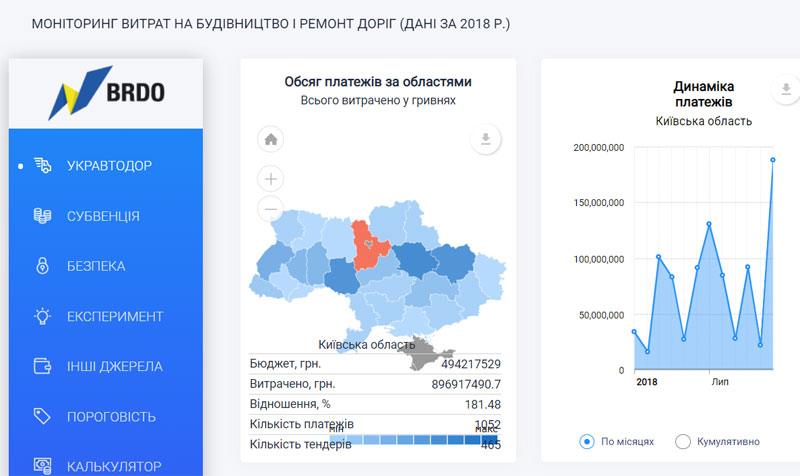Click the BRDO logo
Viewport: 800px width, 476px height.
tap(106, 93)
